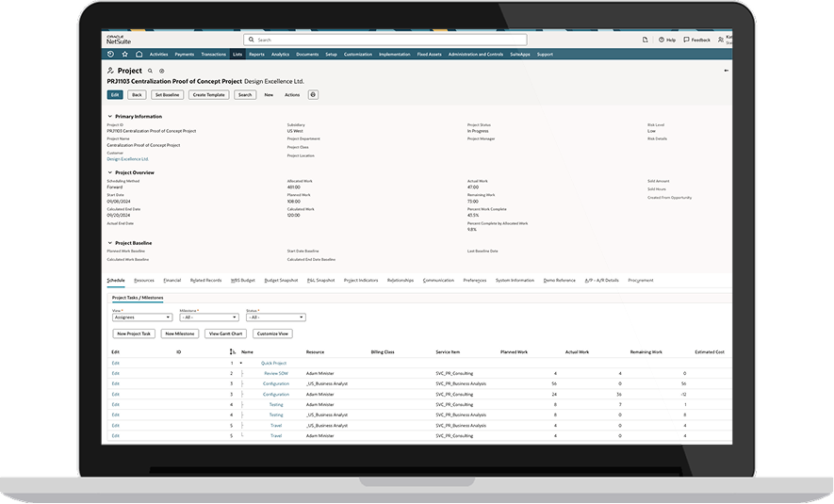This screenshot has width=834, height=504.
Task: Open the Reports menu
Action: [256, 55]
